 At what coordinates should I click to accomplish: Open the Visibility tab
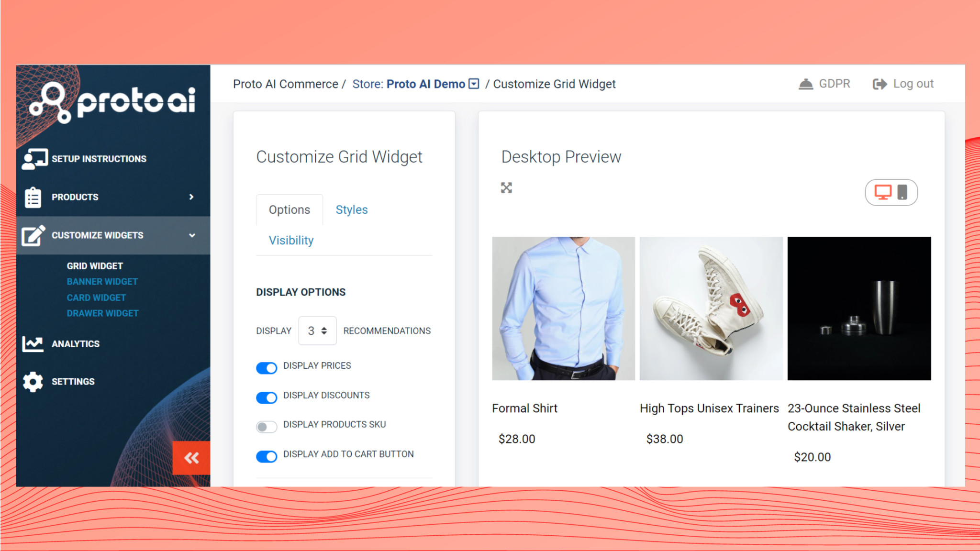[291, 240]
